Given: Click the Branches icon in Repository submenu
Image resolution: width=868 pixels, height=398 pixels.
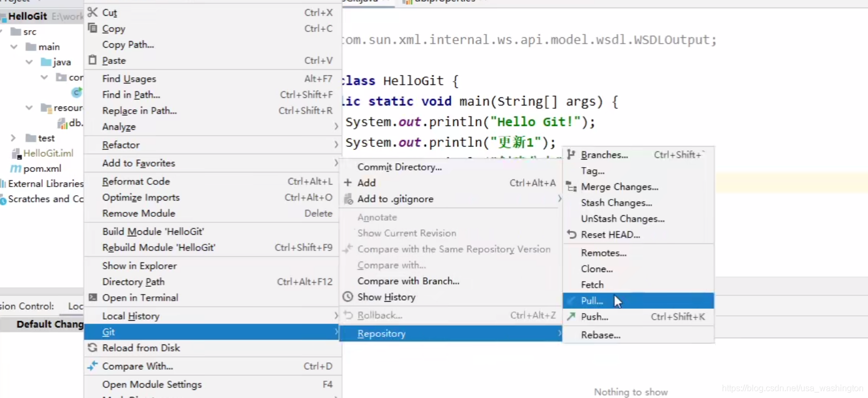Looking at the screenshot, I should (x=571, y=155).
